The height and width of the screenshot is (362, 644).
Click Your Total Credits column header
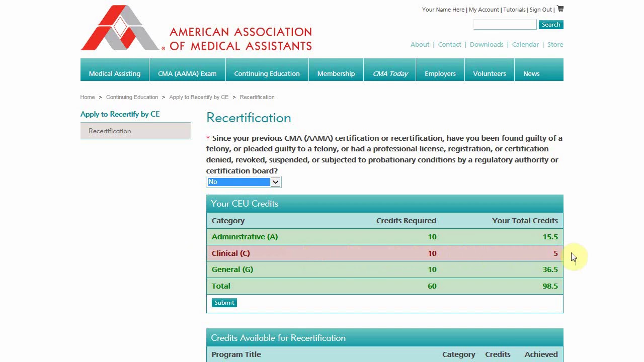[525, 221]
